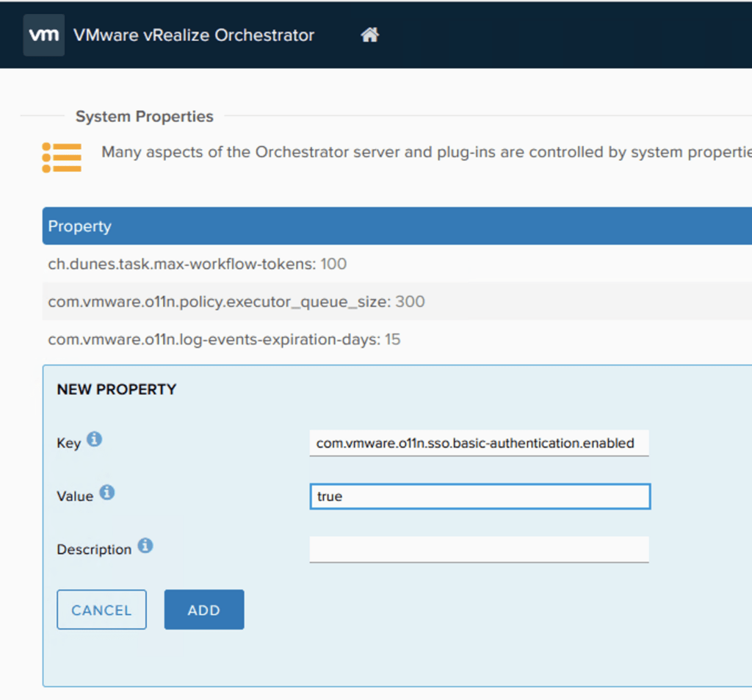Image resolution: width=752 pixels, height=700 pixels.
Task: Click the System Properties list icon
Action: click(62, 157)
